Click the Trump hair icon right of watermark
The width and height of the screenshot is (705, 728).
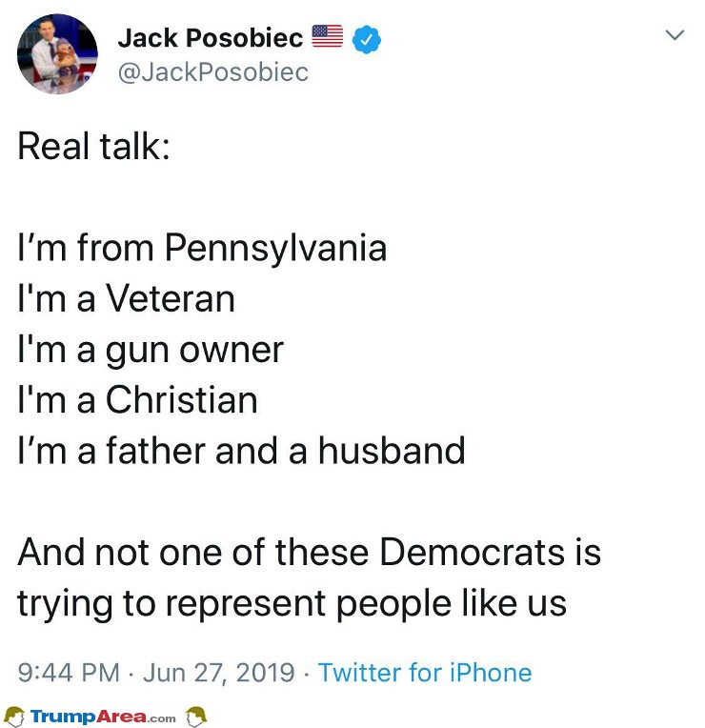click(196, 717)
